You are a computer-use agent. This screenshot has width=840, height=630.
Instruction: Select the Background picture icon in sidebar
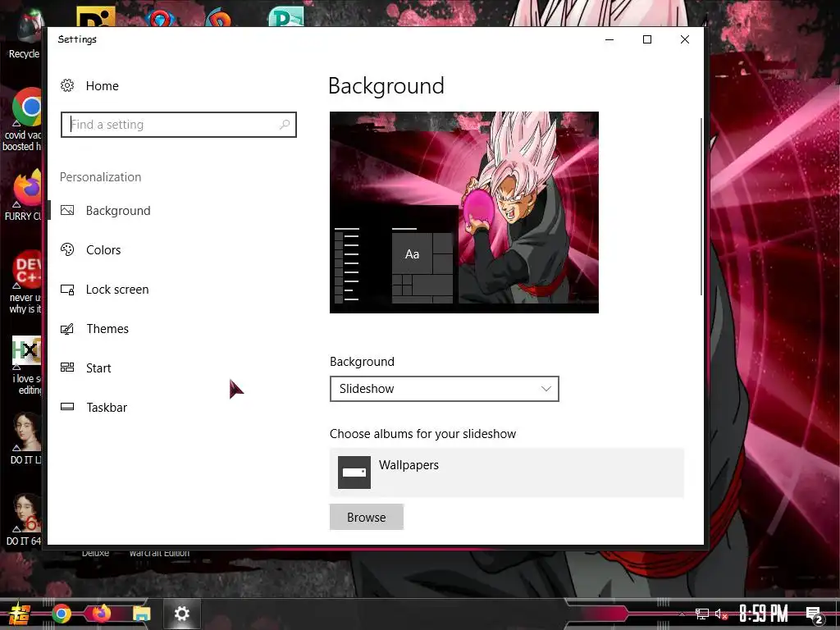[x=67, y=211]
